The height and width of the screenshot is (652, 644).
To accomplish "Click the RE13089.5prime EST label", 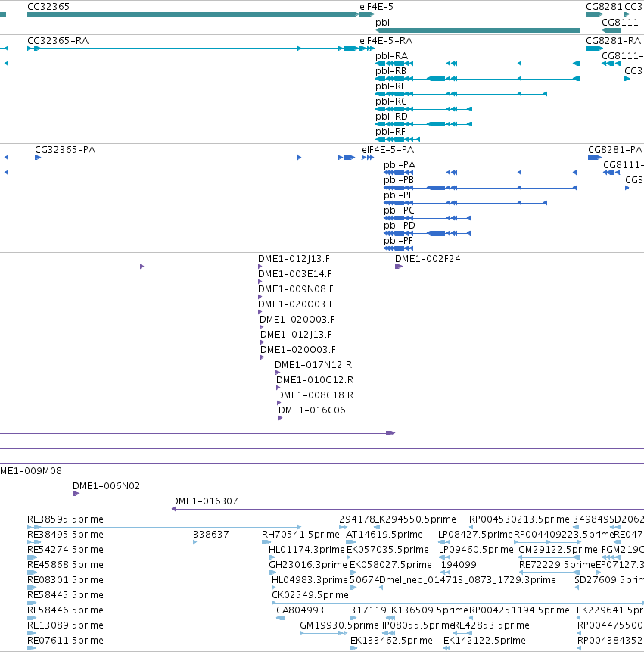I will click(65, 625).
